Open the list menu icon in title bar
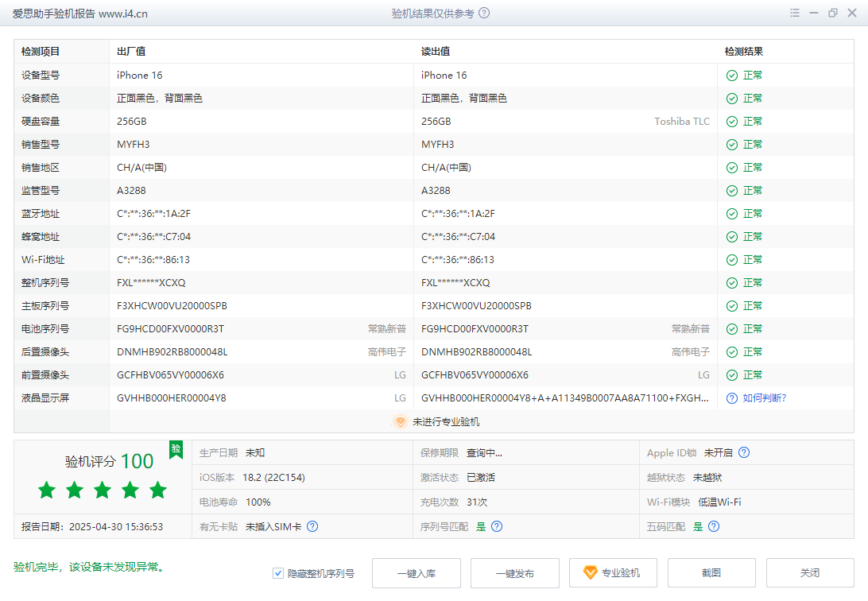868x601 pixels. (794, 13)
